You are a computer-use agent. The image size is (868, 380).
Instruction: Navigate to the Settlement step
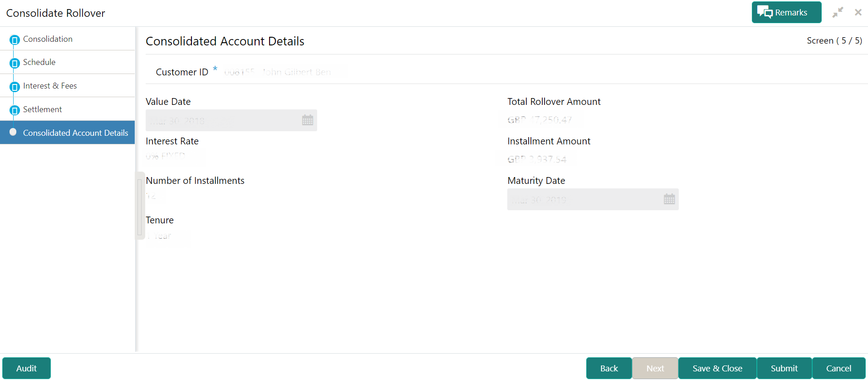(x=42, y=109)
